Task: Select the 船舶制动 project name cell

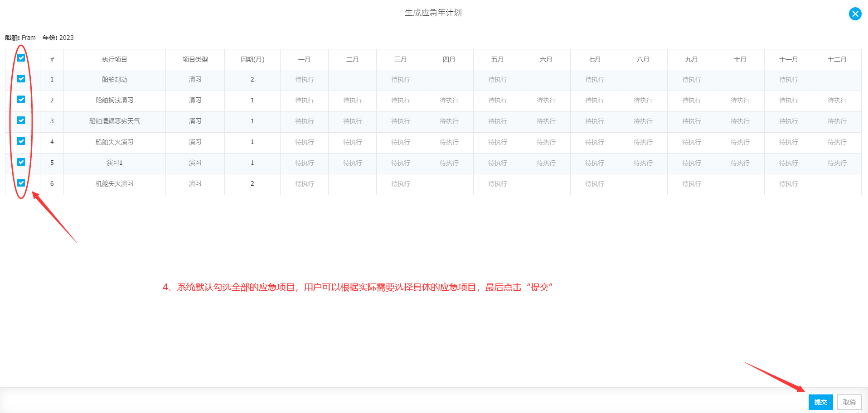Action: [x=115, y=80]
